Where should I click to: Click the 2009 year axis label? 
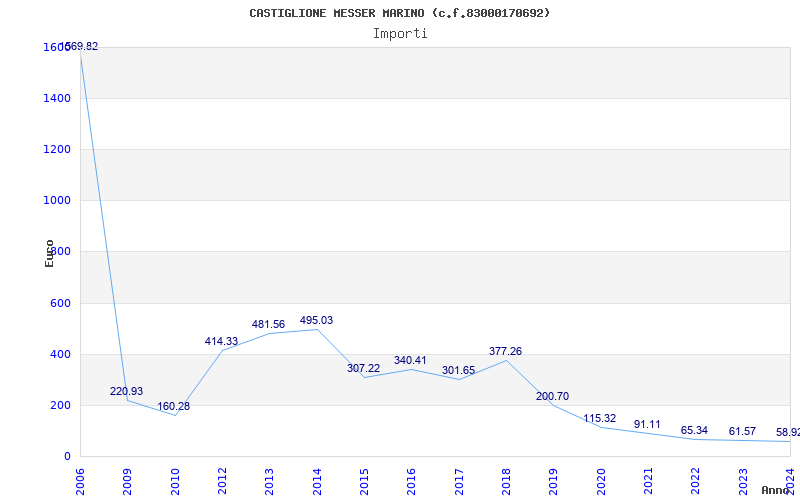click(x=128, y=482)
